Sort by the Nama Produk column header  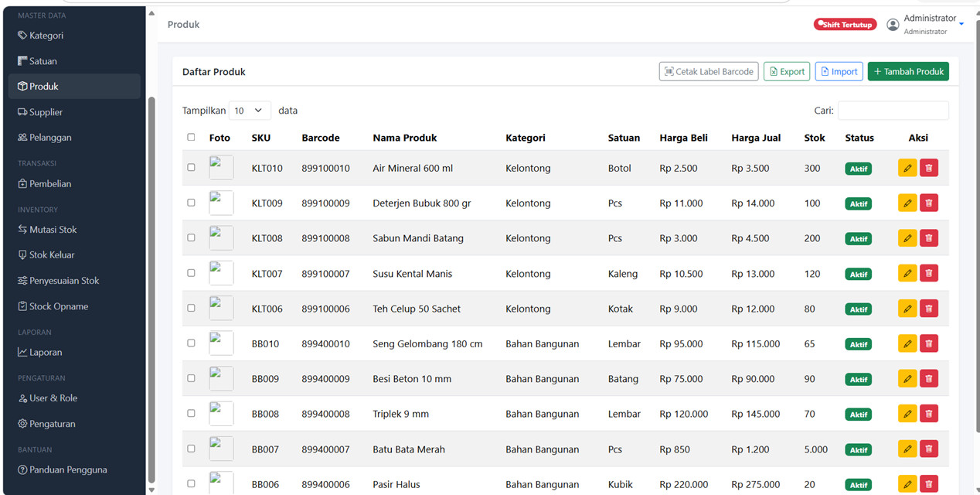click(x=405, y=138)
